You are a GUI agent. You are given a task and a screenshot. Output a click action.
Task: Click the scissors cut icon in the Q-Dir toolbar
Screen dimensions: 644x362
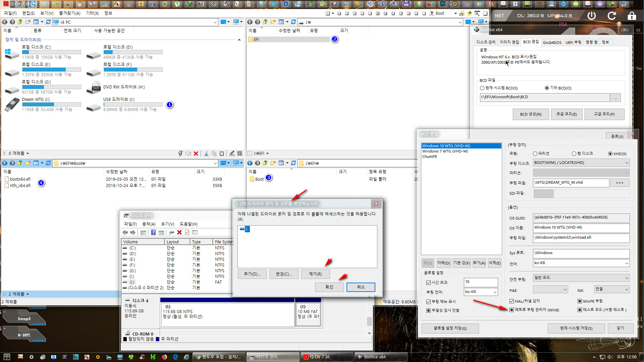pyautogui.click(x=206, y=154)
